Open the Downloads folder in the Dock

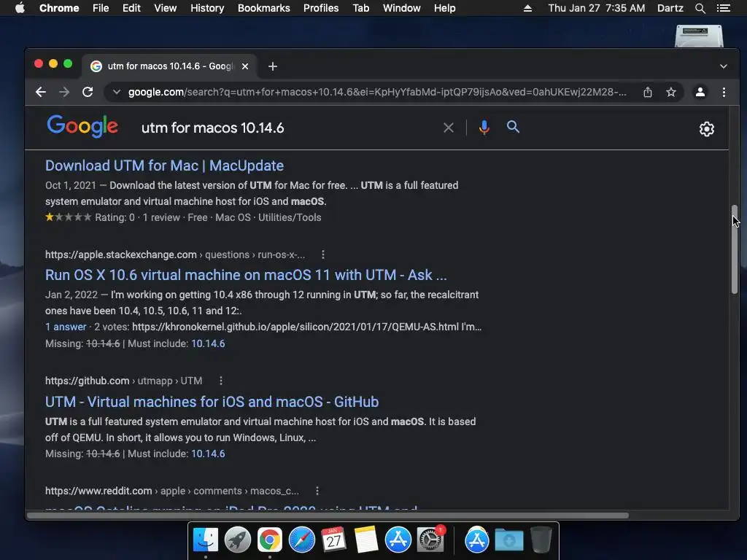pyautogui.click(x=509, y=540)
